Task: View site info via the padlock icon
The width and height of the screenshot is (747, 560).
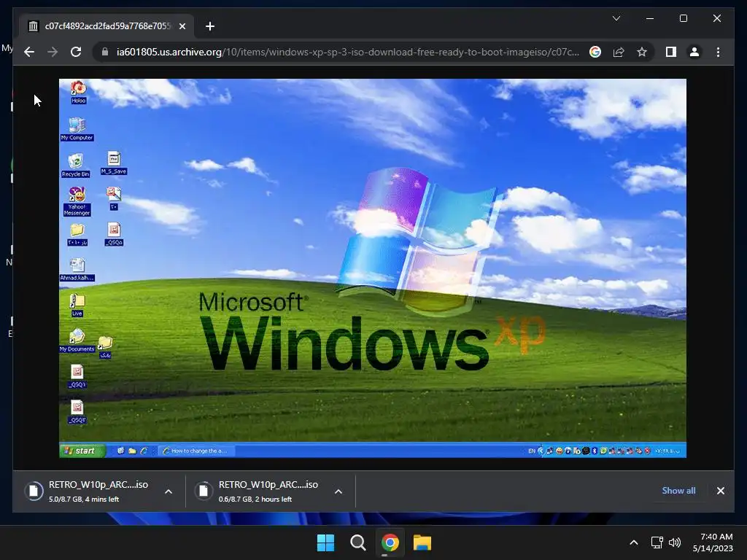Action: pos(105,52)
